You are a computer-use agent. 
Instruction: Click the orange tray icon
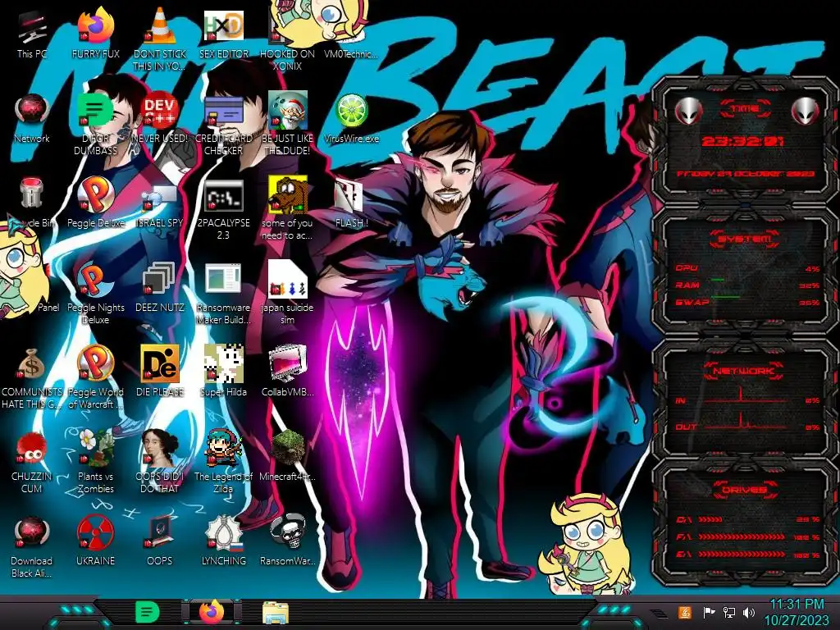[685, 612]
